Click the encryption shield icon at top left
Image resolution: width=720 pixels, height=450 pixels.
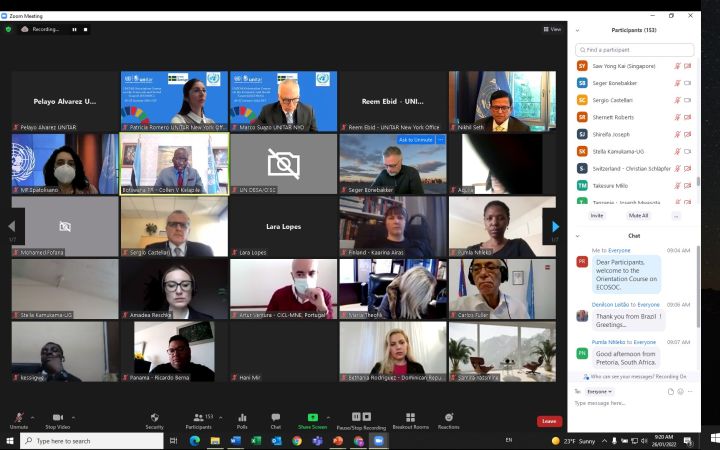point(9,29)
